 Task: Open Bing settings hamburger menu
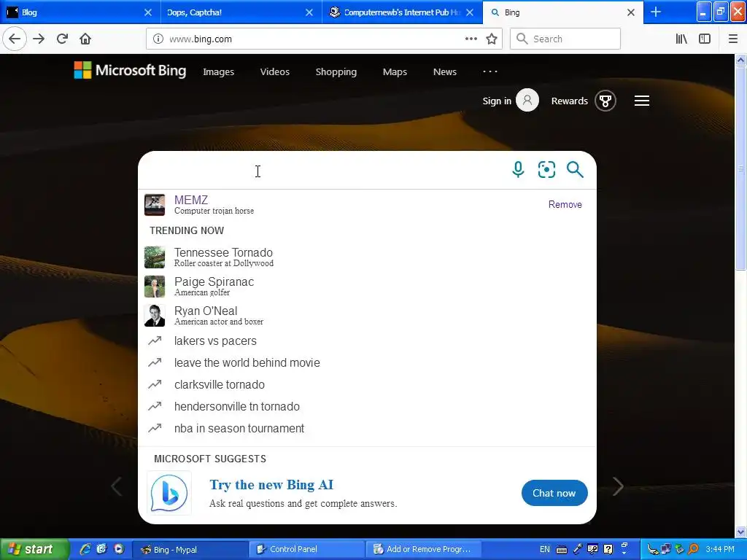(x=642, y=101)
